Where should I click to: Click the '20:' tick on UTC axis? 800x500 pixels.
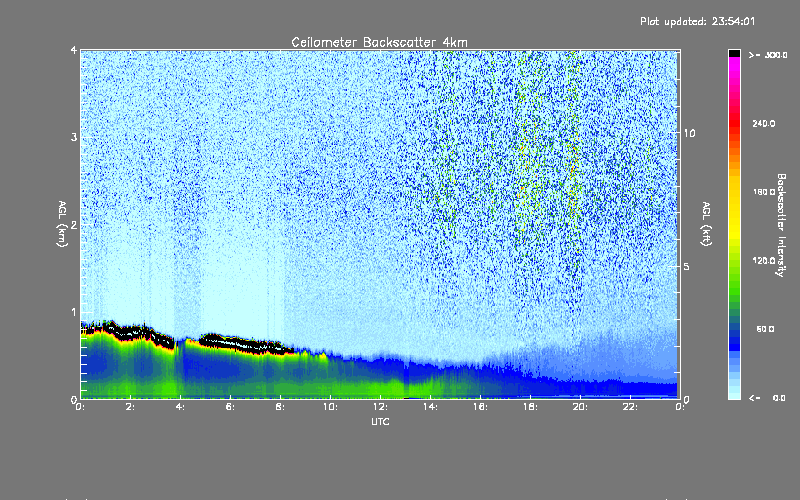tap(580, 407)
